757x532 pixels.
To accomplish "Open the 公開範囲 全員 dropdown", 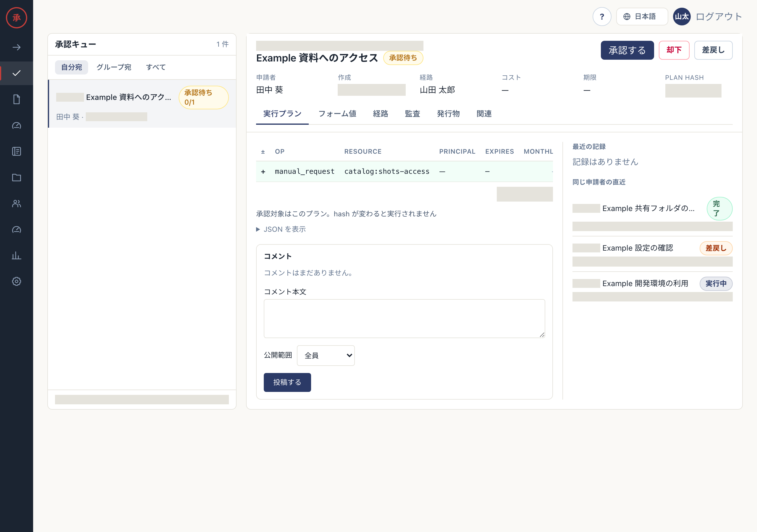I will coord(325,355).
